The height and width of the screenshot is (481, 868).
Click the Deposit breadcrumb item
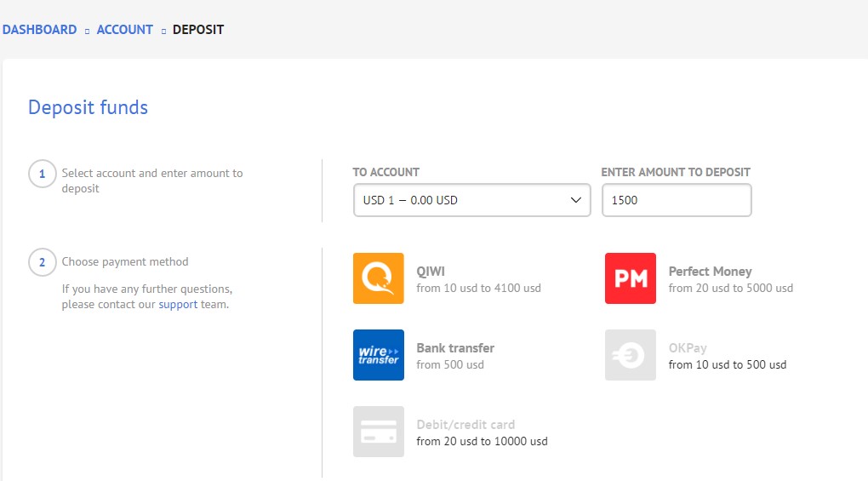[198, 29]
